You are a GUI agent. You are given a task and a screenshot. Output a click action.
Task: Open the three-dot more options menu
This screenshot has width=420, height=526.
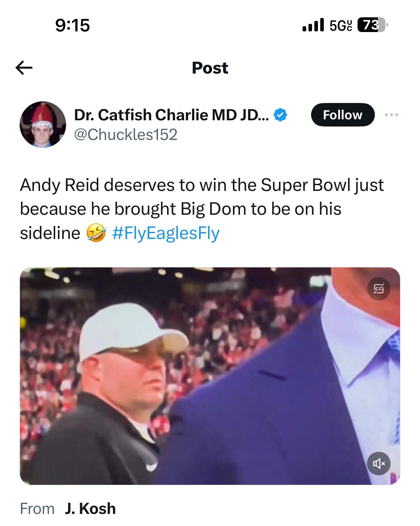[x=392, y=115]
